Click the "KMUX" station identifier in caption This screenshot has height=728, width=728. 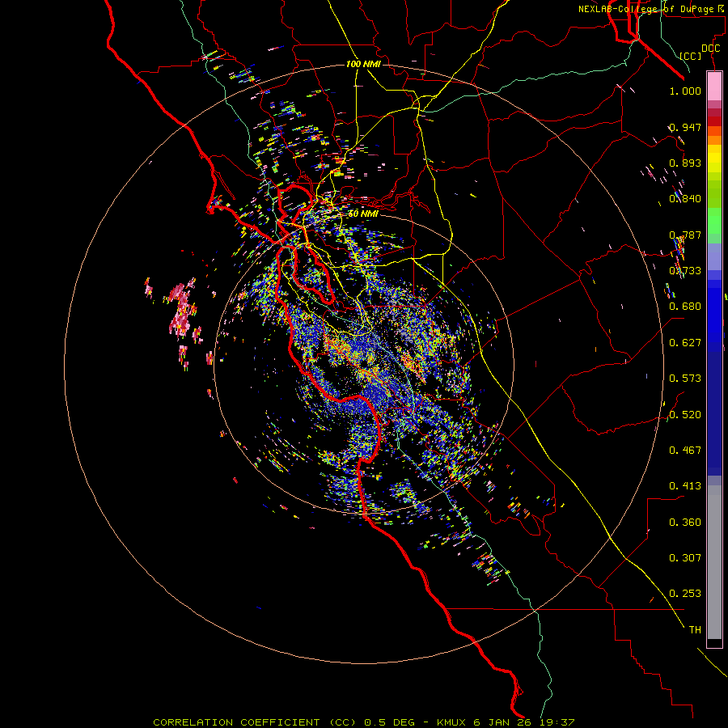tap(451, 722)
